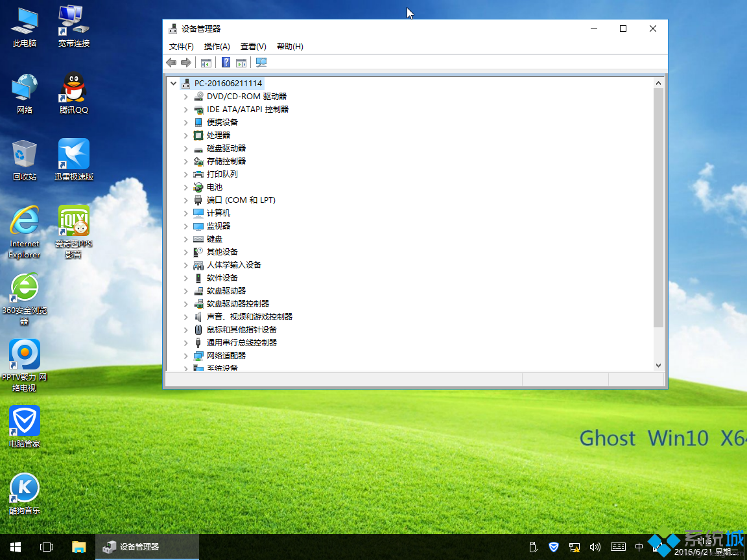Collapse the PC-201606211114 root node
This screenshot has width=747, height=560.
(x=172, y=83)
